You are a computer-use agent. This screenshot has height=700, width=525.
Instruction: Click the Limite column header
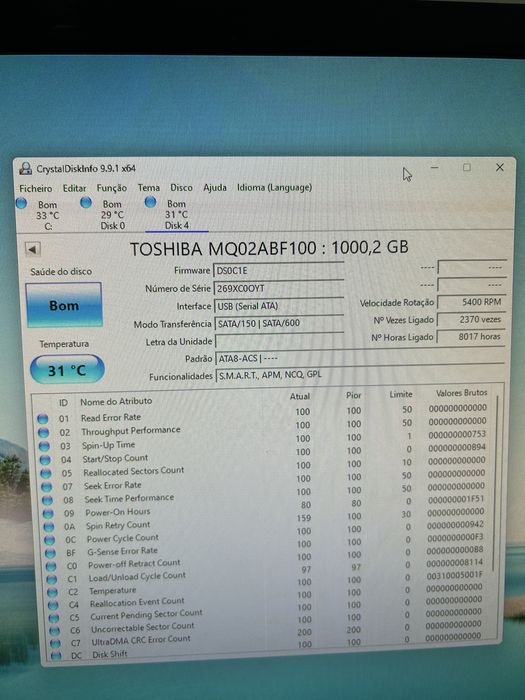point(401,394)
